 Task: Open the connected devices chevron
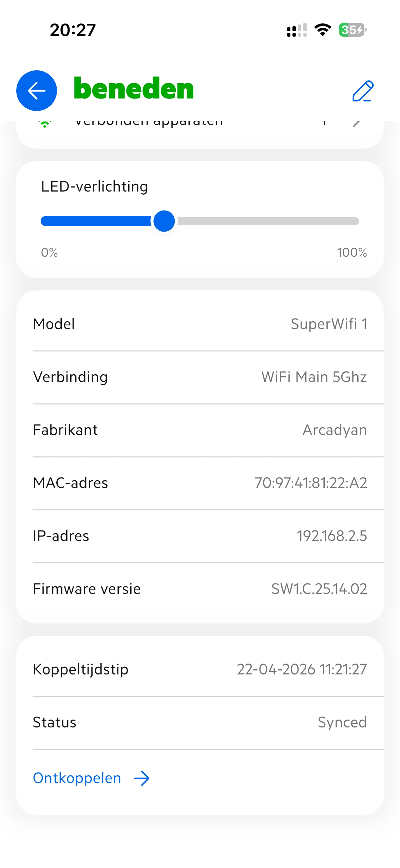tap(356, 123)
